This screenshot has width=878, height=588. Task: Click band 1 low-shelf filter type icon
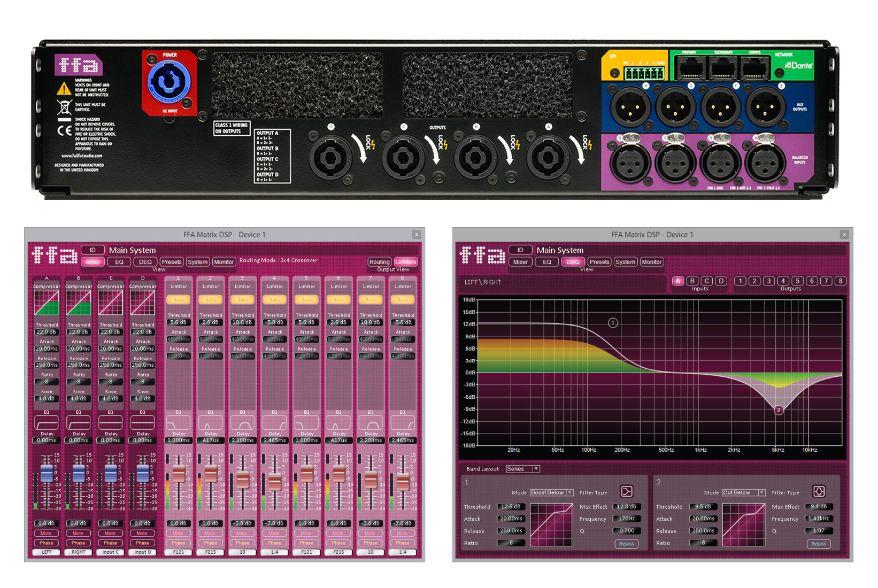click(x=626, y=491)
